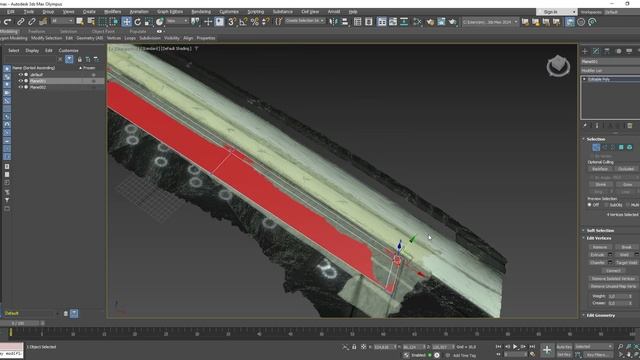The image size is (640, 360).
Task: Toggle the 3D Snaps icon
Action: pyautogui.click(x=232, y=22)
